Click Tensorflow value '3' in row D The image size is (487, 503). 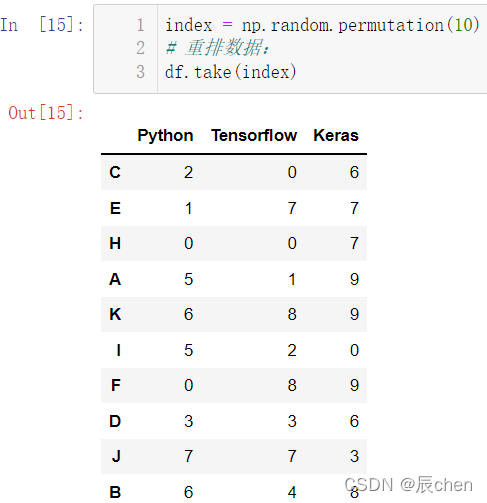(292, 421)
